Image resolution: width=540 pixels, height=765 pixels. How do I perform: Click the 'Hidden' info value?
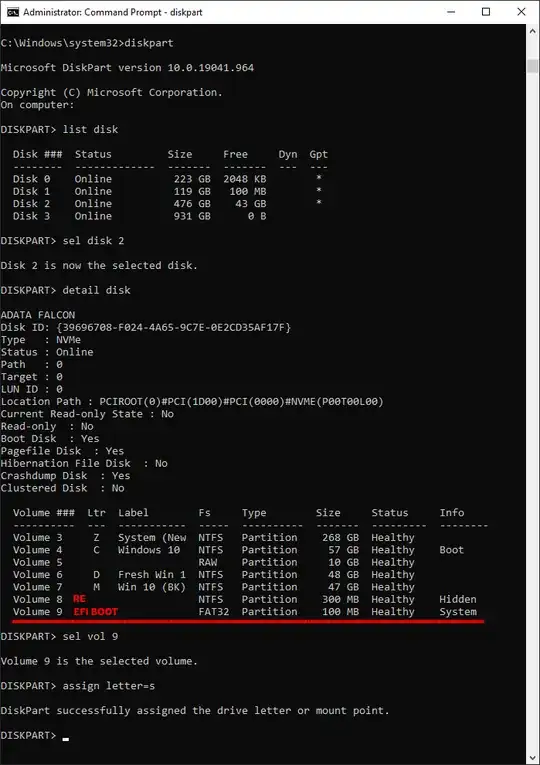coord(458,600)
